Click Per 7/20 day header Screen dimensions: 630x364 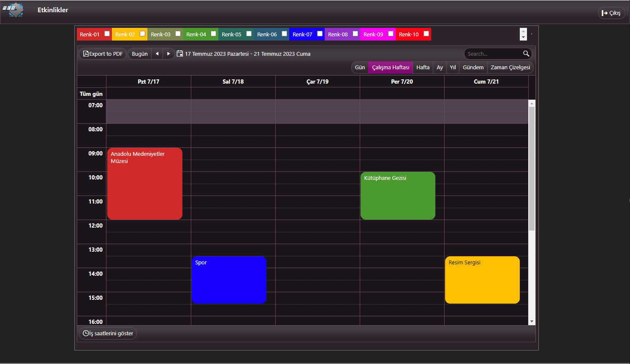[x=402, y=81]
